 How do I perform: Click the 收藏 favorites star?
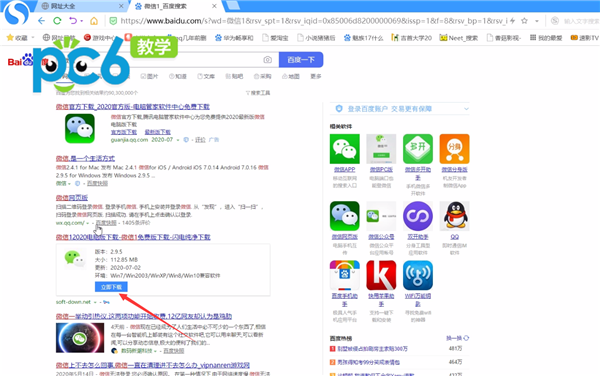pos(10,37)
